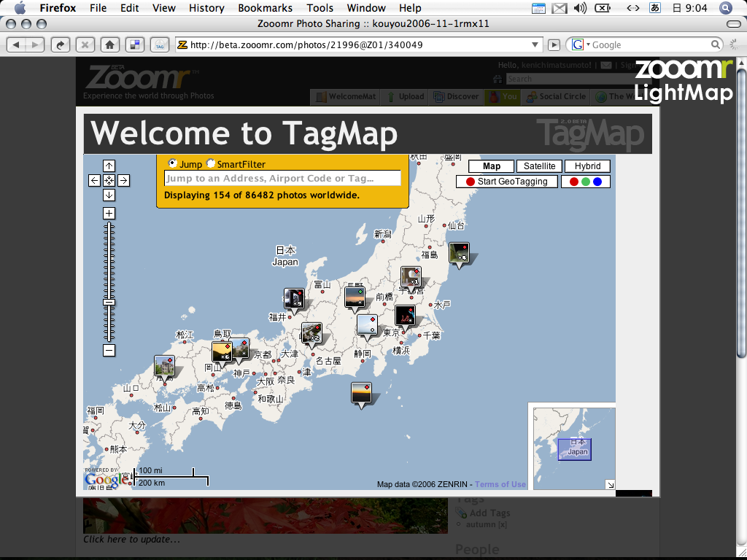Switch map type to Hybrid

pyautogui.click(x=587, y=166)
